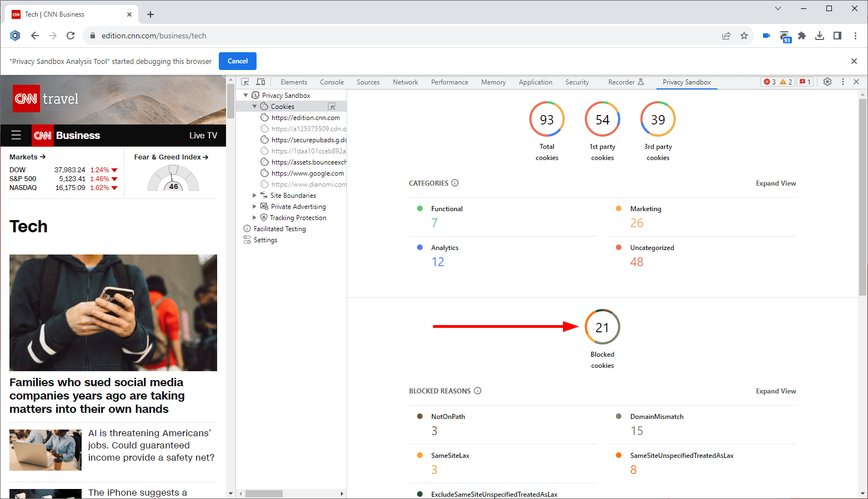
Task: Open the CNN hamburger menu
Action: (16, 135)
